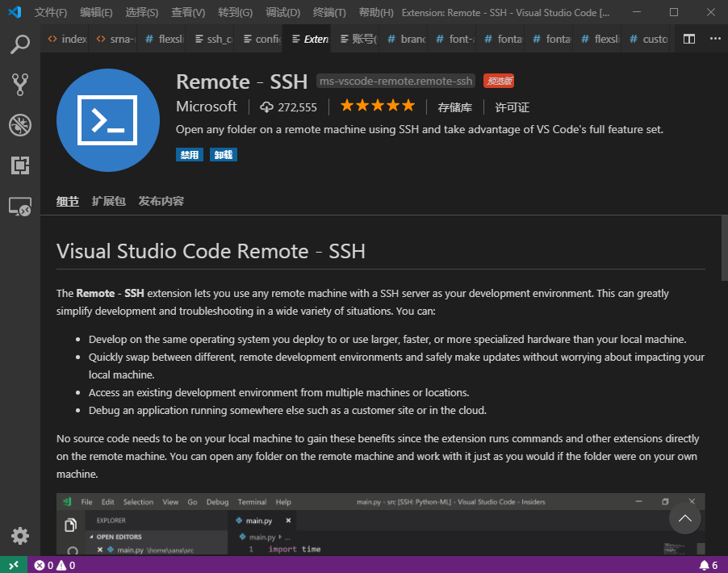Image resolution: width=728 pixels, height=573 pixels.
Task: Open the editor more actions ellipsis
Action: [715, 39]
